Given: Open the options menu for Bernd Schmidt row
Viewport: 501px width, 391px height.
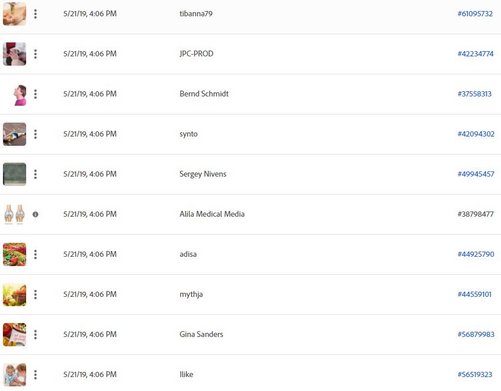Looking at the screenshot, I should pos(35,94).
